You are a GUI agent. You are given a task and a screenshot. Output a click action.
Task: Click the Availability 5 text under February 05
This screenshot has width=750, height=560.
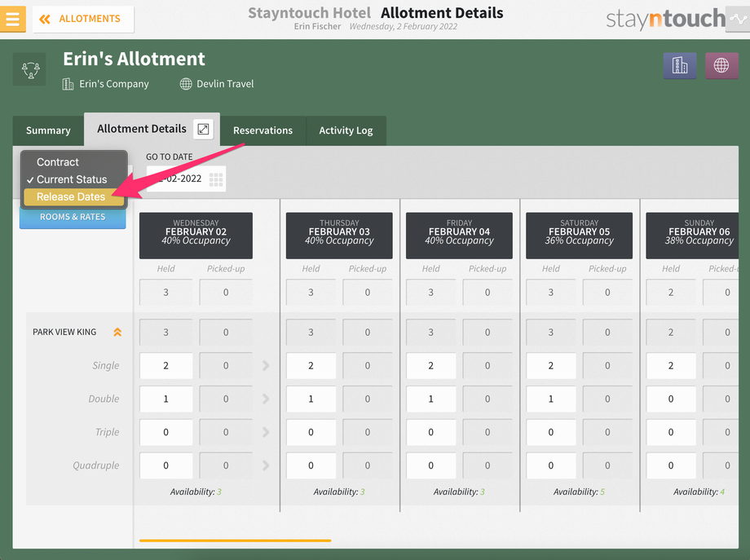coord(580,492)
